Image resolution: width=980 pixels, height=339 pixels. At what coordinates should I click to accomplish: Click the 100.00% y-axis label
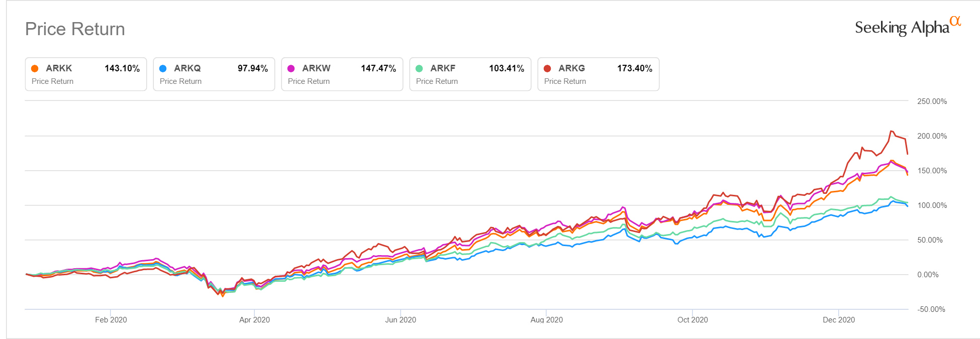[932, 205]
